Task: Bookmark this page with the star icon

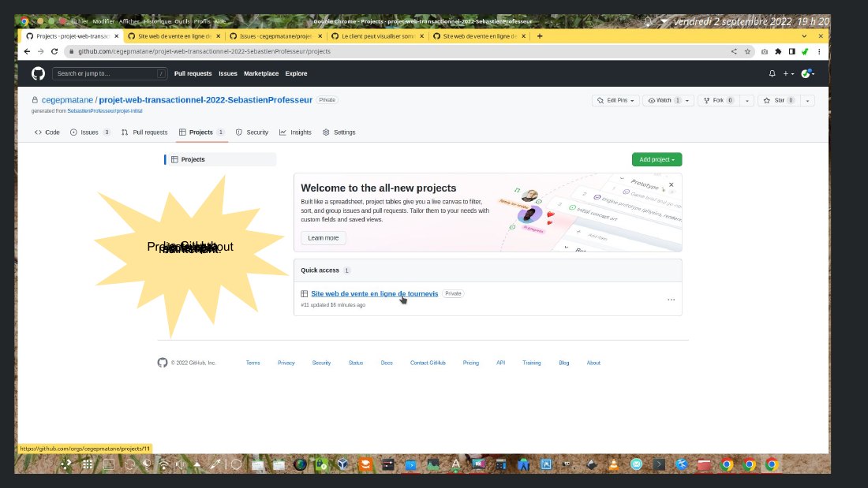Action: pos(747,51)
